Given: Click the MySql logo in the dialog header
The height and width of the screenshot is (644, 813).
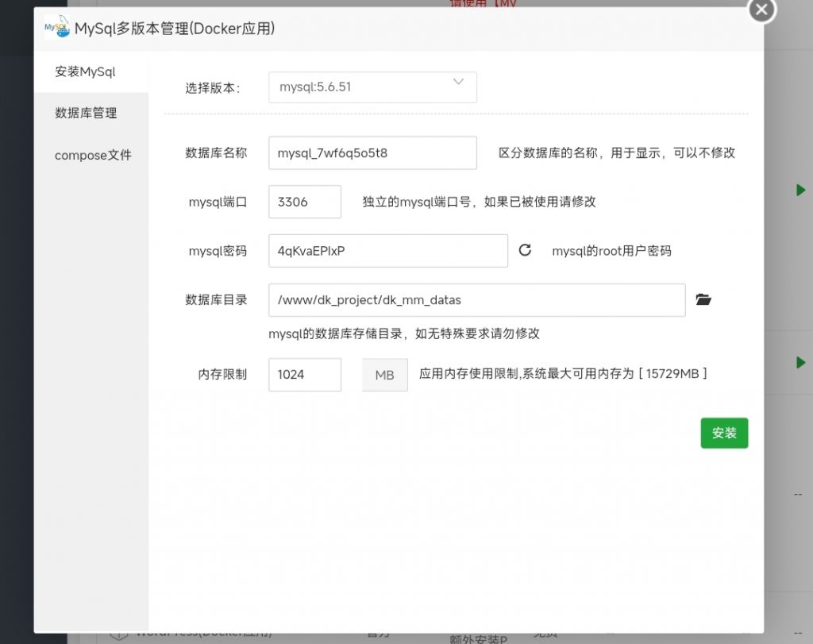Looking at the screenshot, I should tap(54, 26).
